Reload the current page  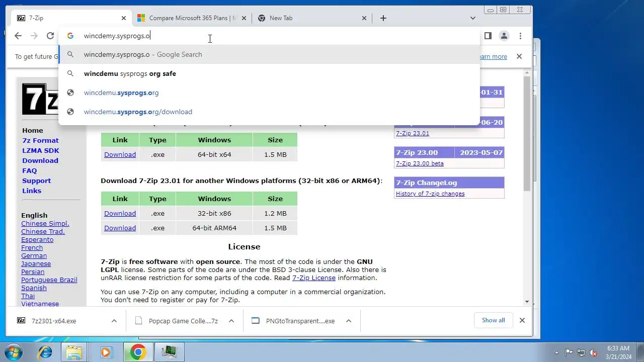[x=50, y=36]
